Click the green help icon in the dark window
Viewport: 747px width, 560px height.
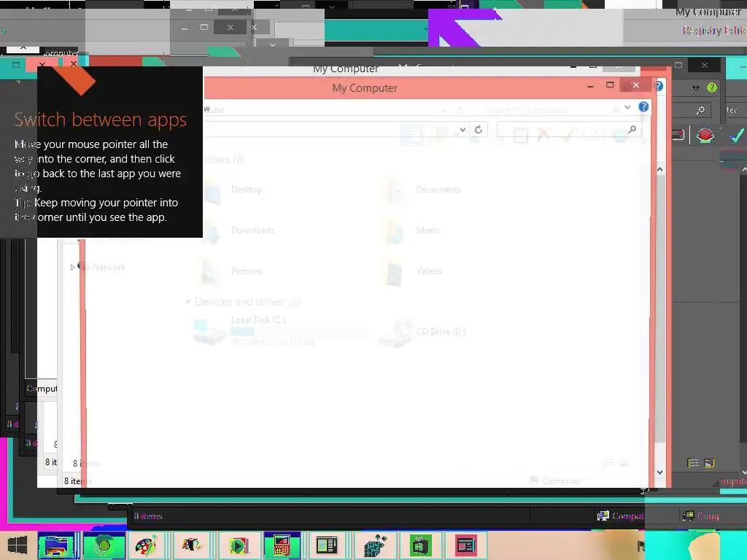(712, 87)
